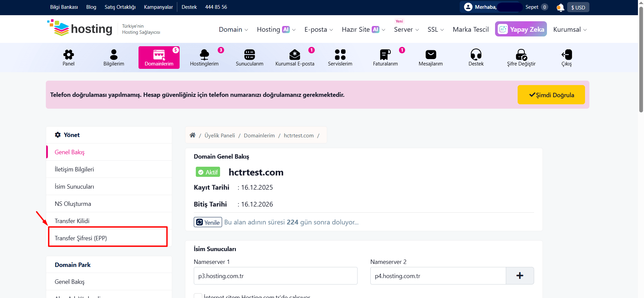Open the Faturalarım invoice icon
The image size is (644, 298).
click(x=385, y=54)
